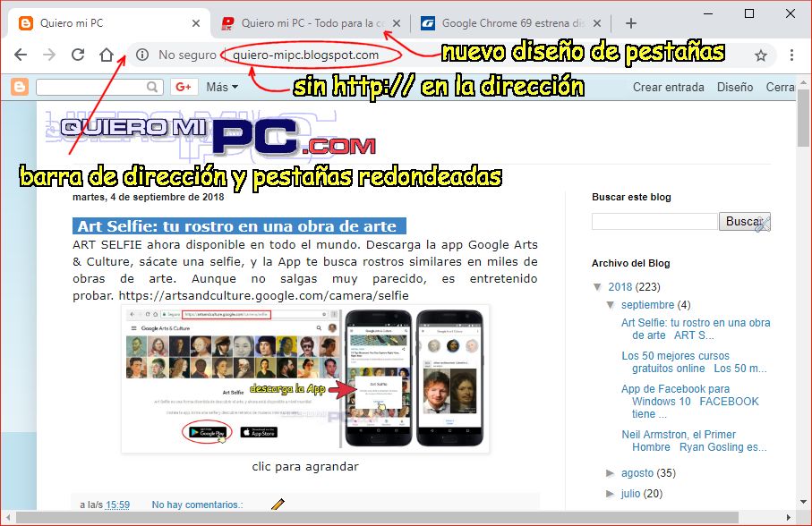Focus the Buscar este blog input
The image size is (812, 526).
tap(654, 221)
